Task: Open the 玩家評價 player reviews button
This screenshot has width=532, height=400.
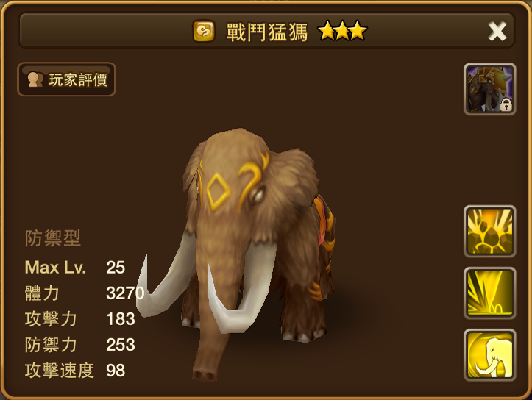Action: (66, 79)
